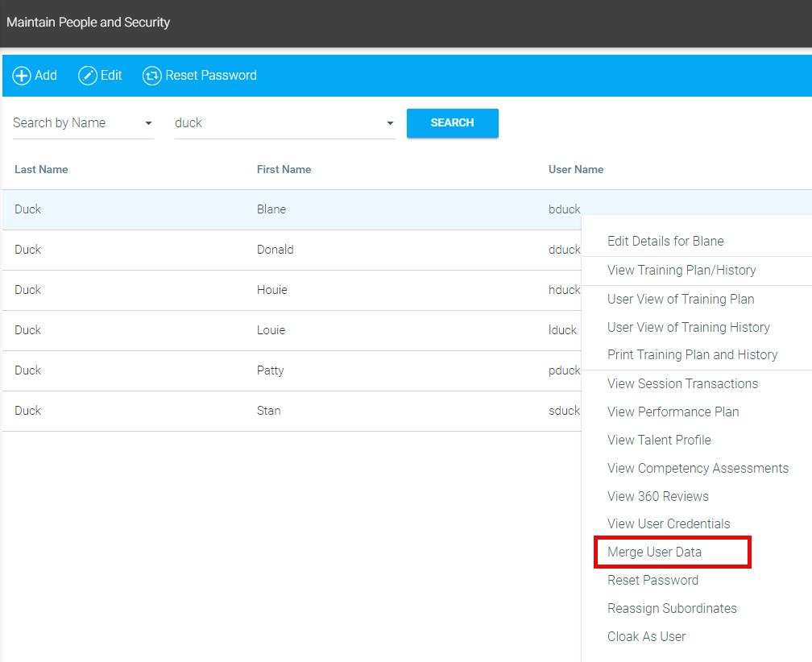Image resolution: width=812 pixels, height=662 pixels.
Task: Click into the duck search text field
Action: [274, 123]
